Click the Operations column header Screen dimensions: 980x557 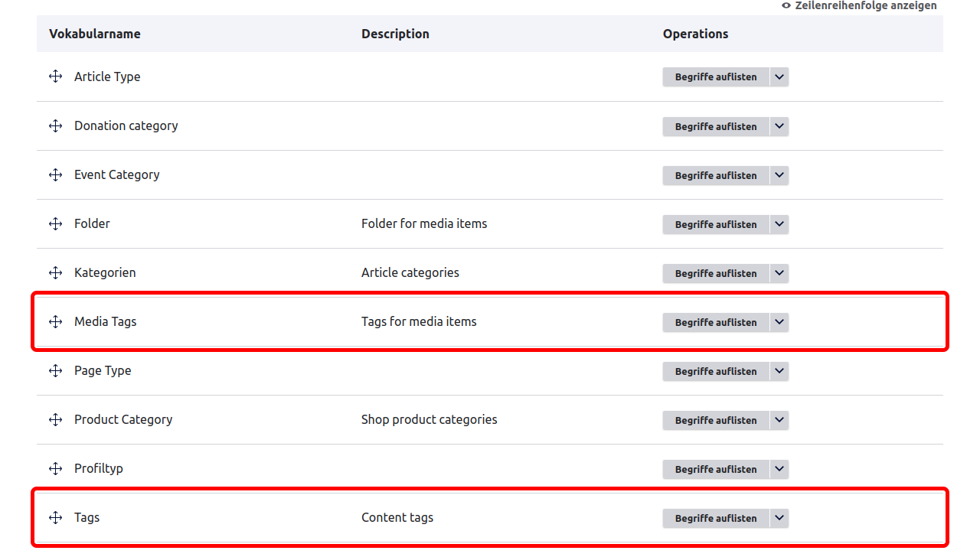[x=695, y=34]
